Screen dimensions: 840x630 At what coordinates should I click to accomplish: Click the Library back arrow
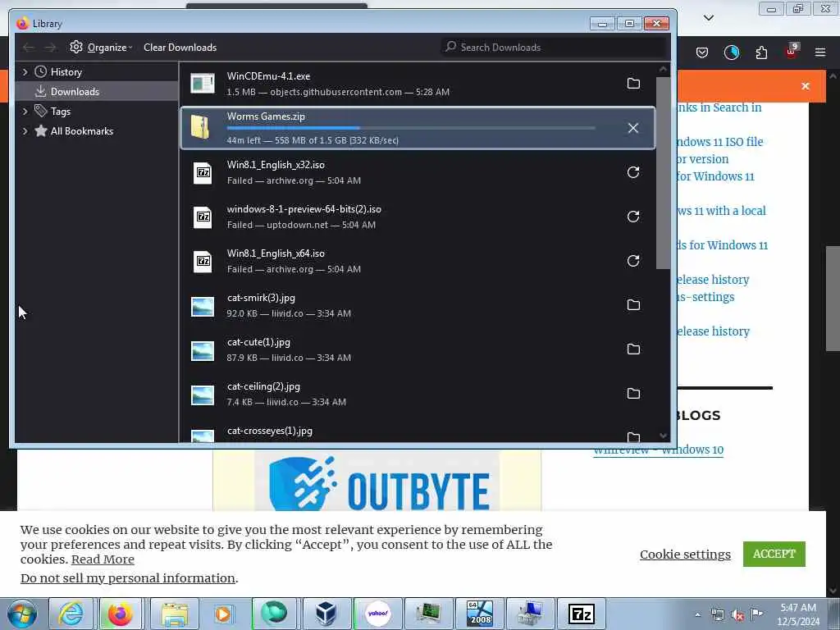coord(29,48)
